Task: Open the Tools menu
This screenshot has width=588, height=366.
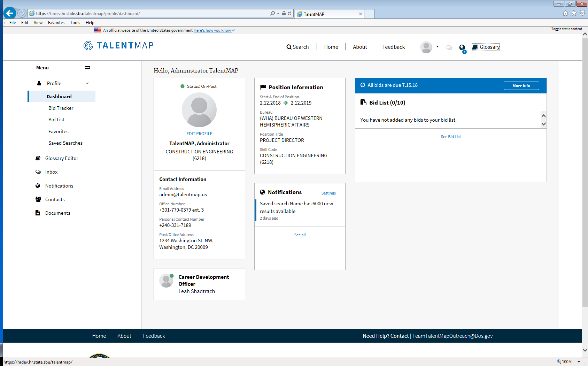Action: (75, 23)
